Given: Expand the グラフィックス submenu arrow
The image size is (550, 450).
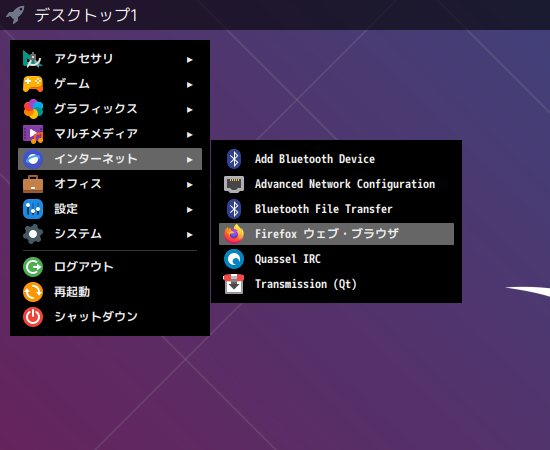Looking at the screenshot, I should coord(190,110).
